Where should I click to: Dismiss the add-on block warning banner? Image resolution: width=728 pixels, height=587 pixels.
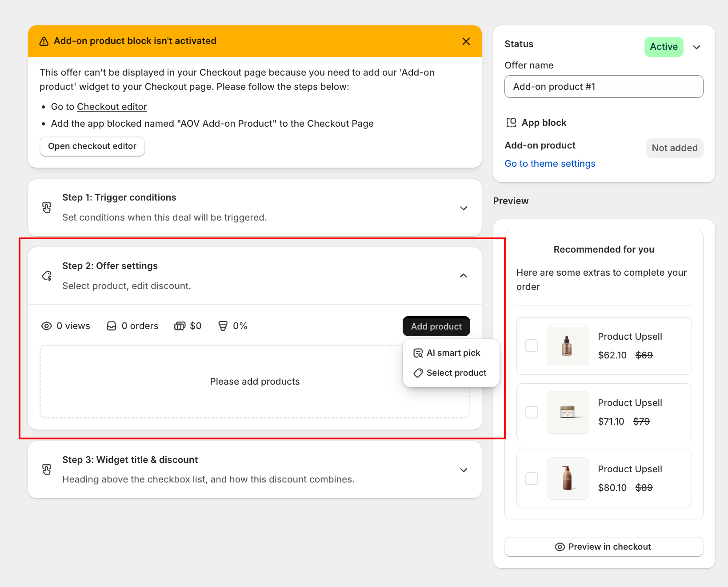pyautogui.click(x=466, y=41)
